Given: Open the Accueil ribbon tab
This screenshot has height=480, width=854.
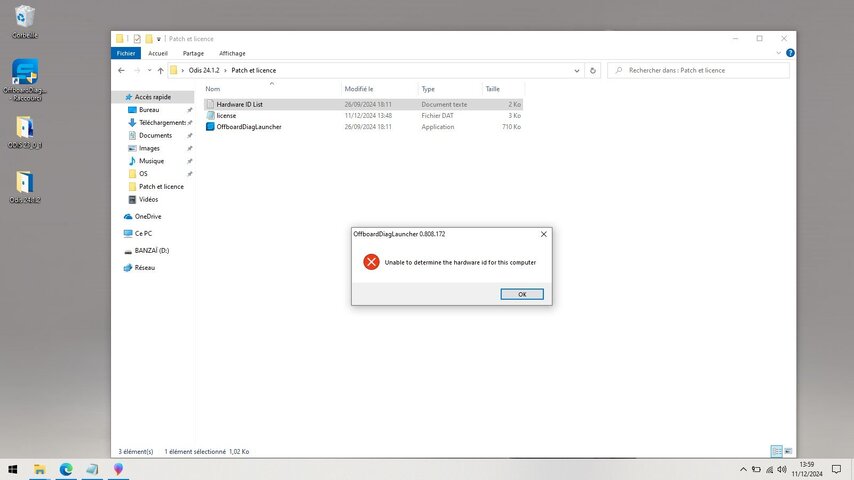Looking at the screenshot, I should point(158,53).
